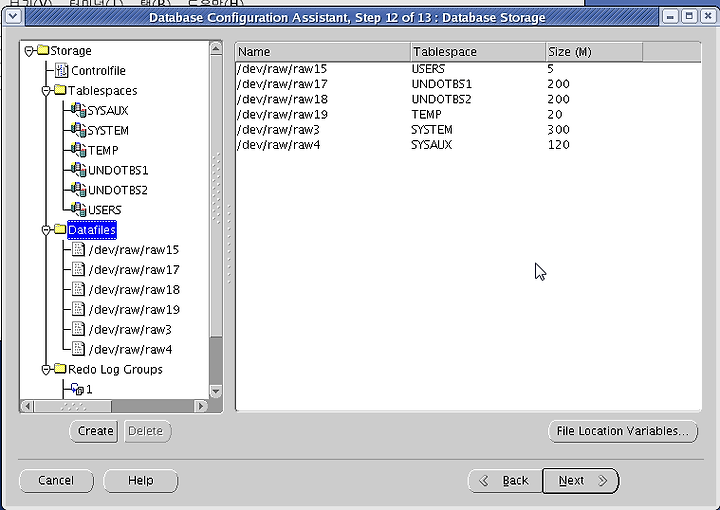The image size is (720, 510).
Task: Click the Delete button
Action: point(147,431)
